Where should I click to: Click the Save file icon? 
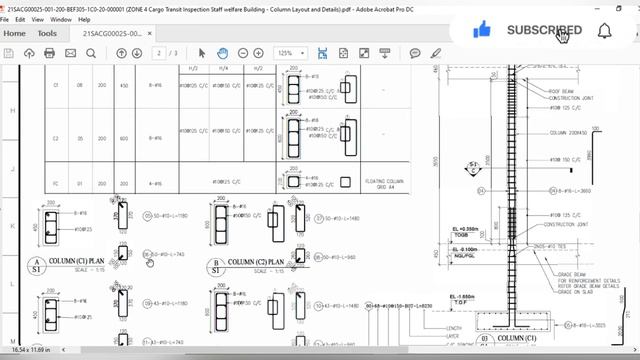click(9, 53)
